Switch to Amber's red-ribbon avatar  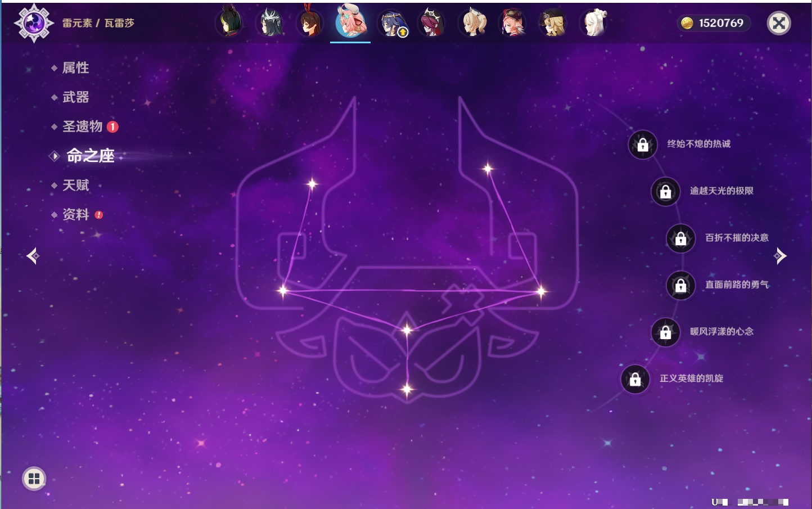(x=310, y=22)
